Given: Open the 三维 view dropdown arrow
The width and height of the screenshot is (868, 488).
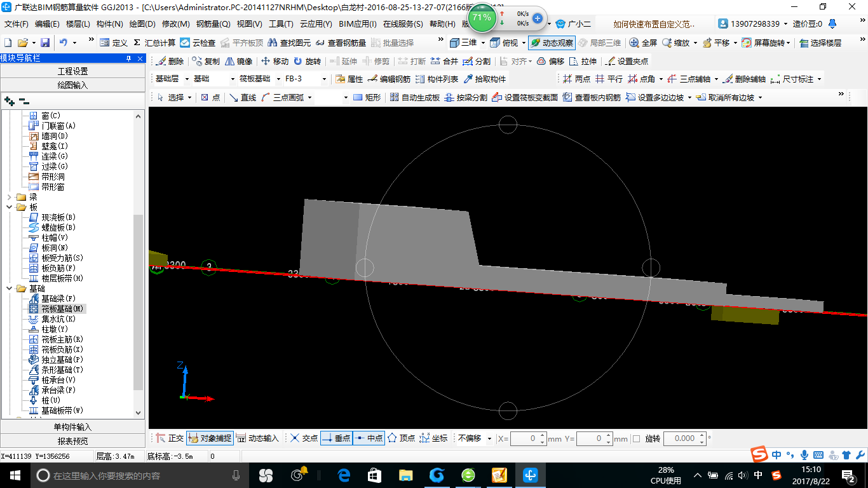Looking at the screenshot, I should [x=483, y=43].
